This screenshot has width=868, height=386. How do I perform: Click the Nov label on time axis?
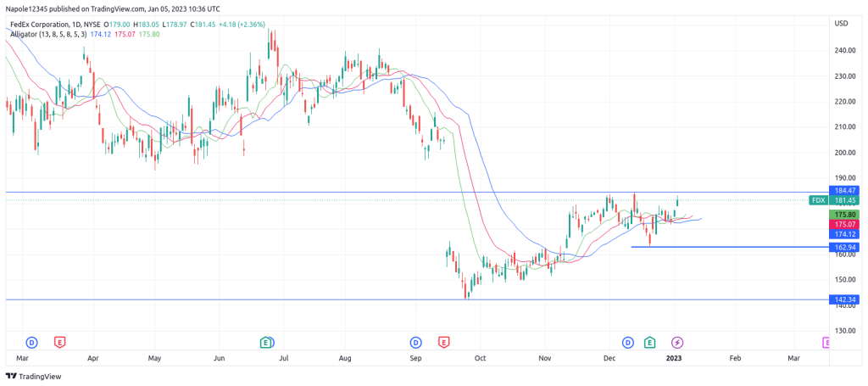(x=546, y=359)
